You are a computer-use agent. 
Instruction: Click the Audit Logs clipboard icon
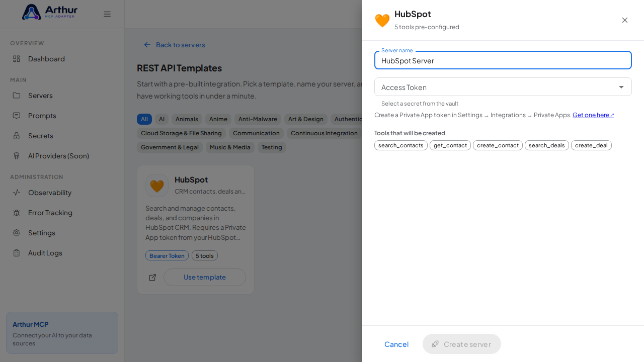17,253
